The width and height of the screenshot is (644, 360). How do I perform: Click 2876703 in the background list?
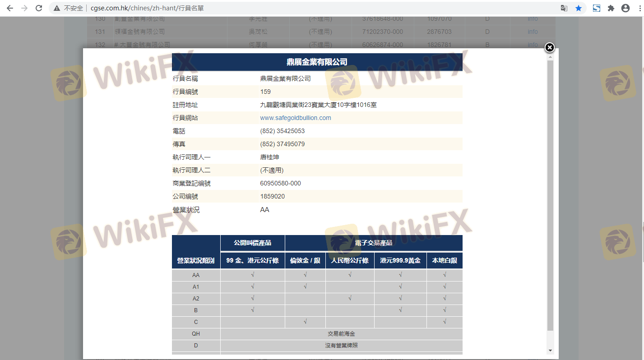439,32
